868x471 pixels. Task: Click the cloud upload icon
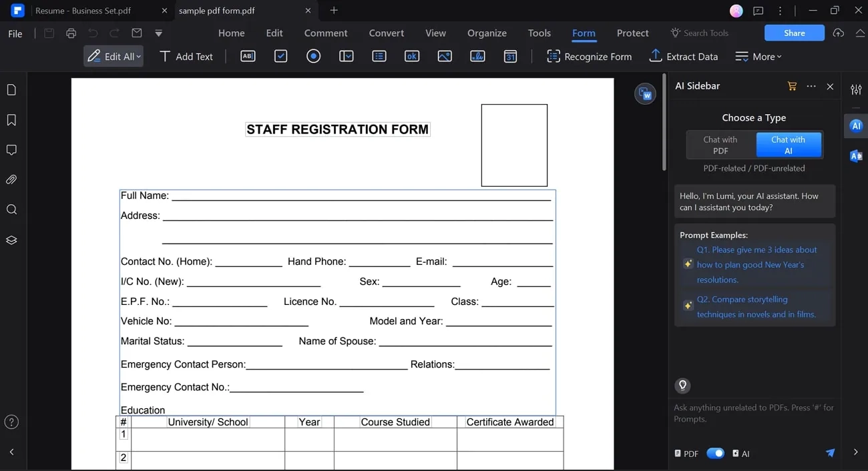click(839, 33)
